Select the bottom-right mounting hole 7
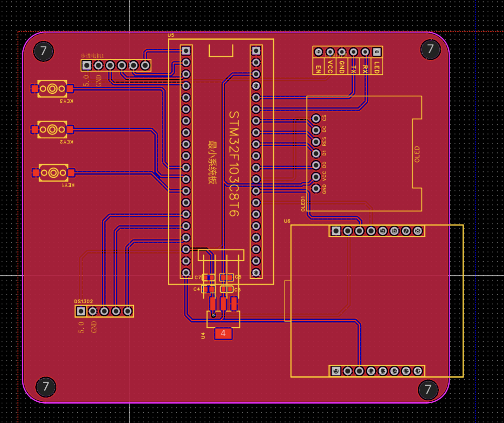Viewport: 504px width, 423px height. (x=428, y=390)
